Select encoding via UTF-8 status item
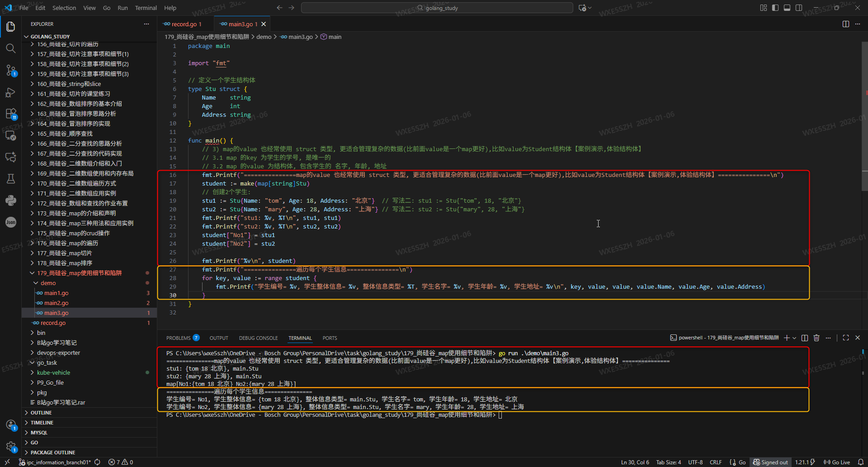Viewport: 868px width, 467px height. [695, 462]
